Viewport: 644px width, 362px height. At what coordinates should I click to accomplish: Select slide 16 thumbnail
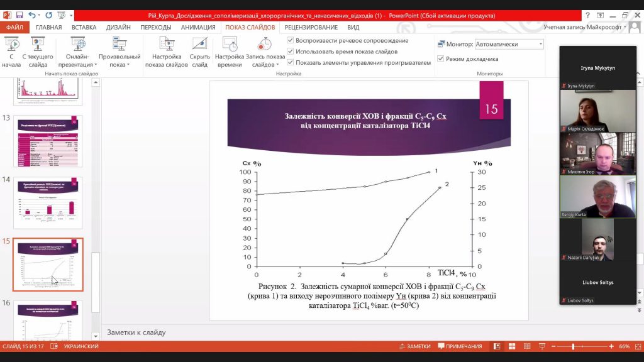(x=48, y=320)
